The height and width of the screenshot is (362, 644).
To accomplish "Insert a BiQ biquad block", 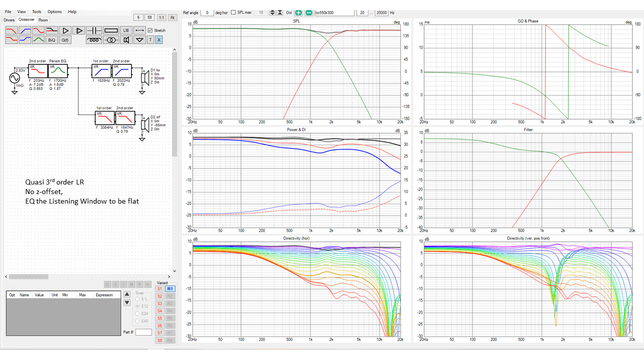I will pos(52,40).
